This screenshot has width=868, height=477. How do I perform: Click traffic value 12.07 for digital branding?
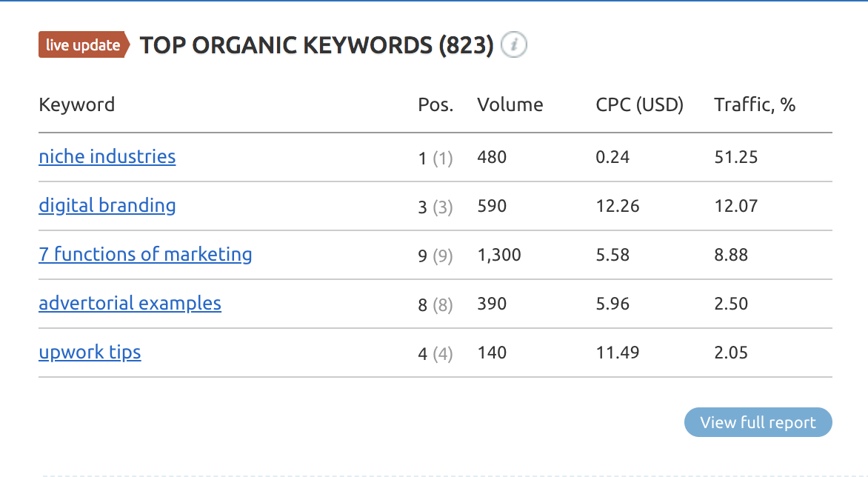point(735,206)
